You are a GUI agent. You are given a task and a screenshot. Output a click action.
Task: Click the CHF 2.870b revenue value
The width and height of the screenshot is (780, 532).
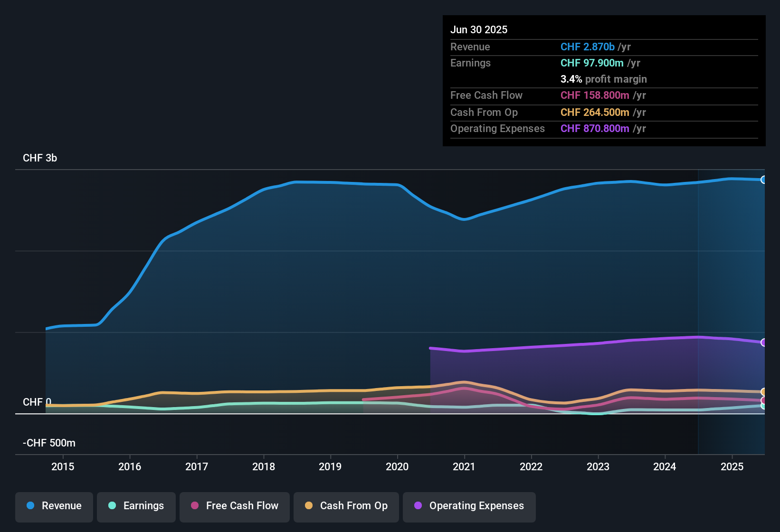[x=588, y=47]
